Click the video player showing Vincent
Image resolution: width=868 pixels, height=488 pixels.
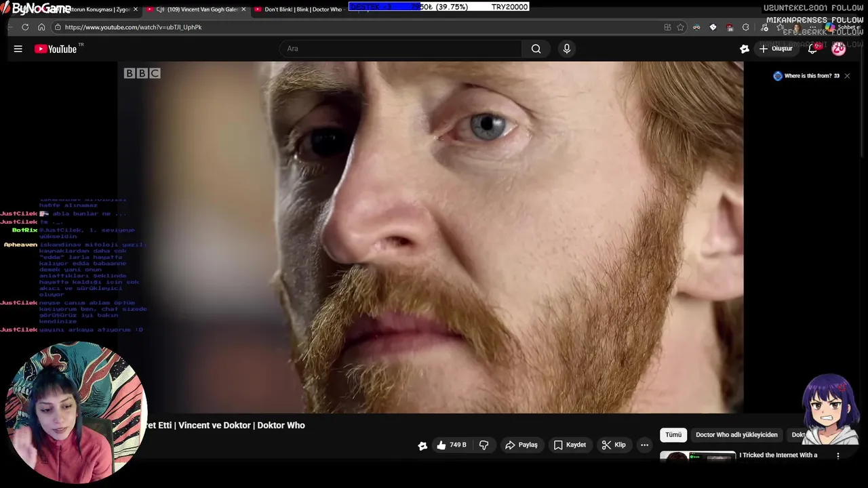pos(431,237)
